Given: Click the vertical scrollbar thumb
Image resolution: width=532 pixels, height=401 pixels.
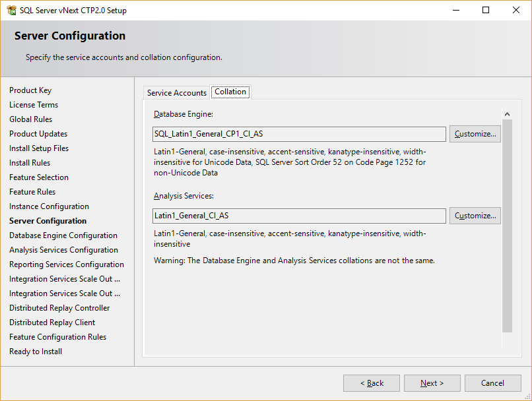Looking at the screenshot, I should pos(507,226).
